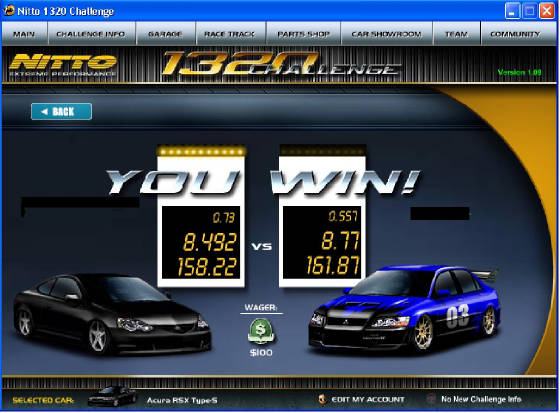Screen dimensions: 560x413
Task: Click your trap speed 158.22
Action: (207, 267)
